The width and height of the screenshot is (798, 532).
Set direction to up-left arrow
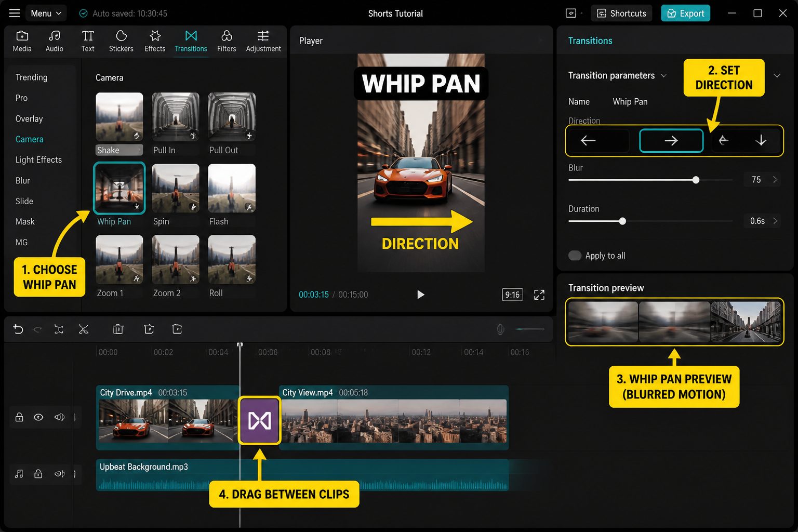[724, 140]
